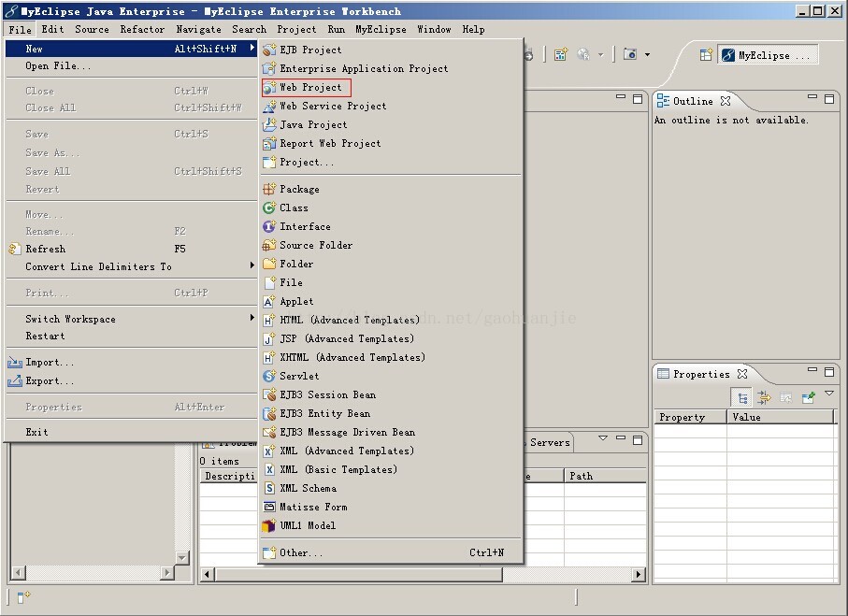Open the Help menu

[473, 29]
